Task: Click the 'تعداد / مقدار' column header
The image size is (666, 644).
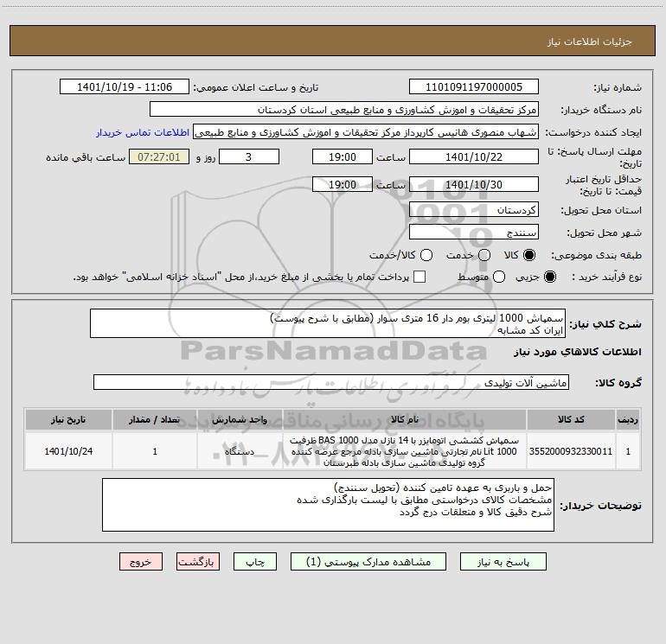Action: 155,419
